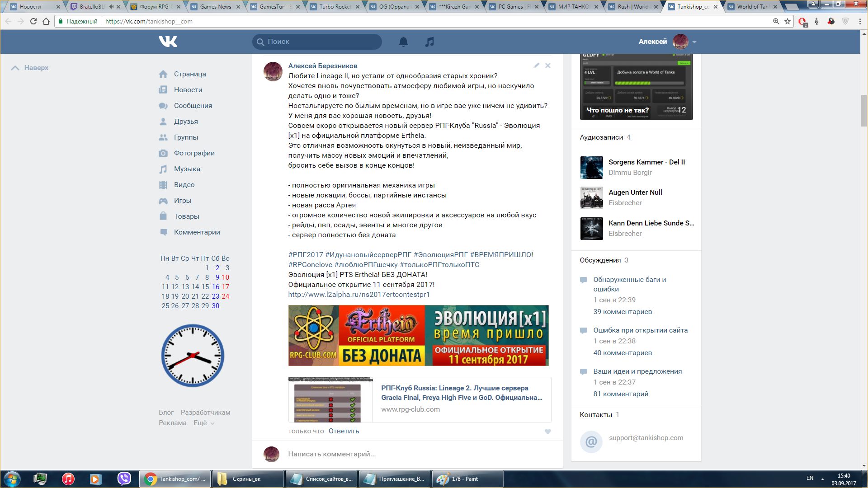Open the Блог footer link
Image resolution: width=868 pixels, height=488 pixels.
point(166,413)
